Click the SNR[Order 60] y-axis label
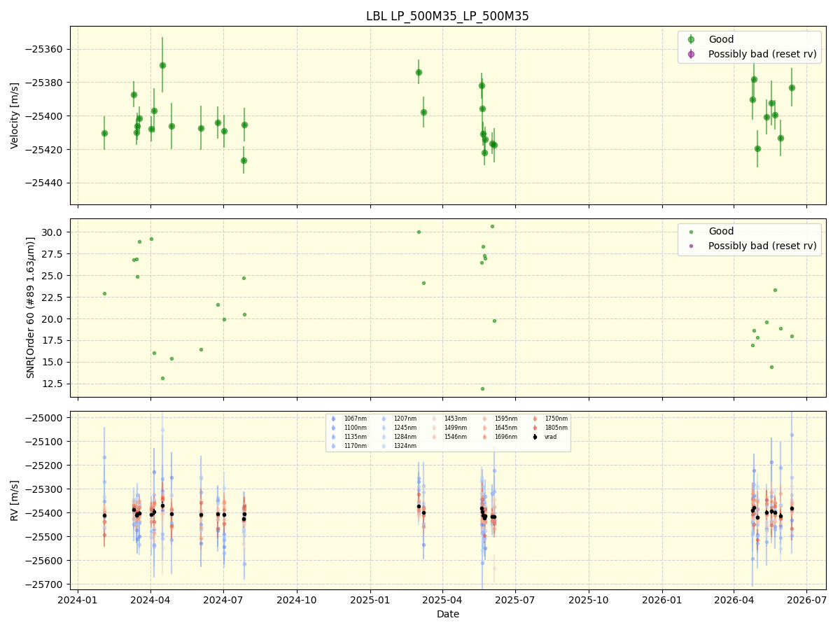Viewport: 840px width, 630px height. (x=31, y=308)
